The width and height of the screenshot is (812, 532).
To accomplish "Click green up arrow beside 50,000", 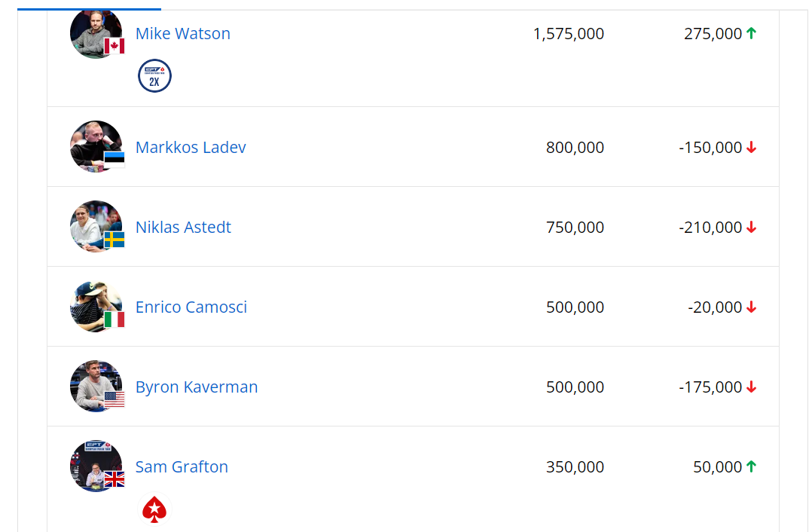I will pos(751,466).
